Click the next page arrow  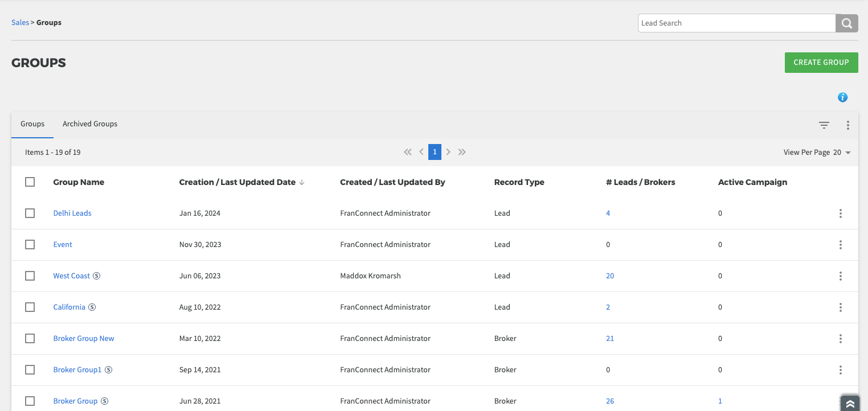(x=448, y=152)
